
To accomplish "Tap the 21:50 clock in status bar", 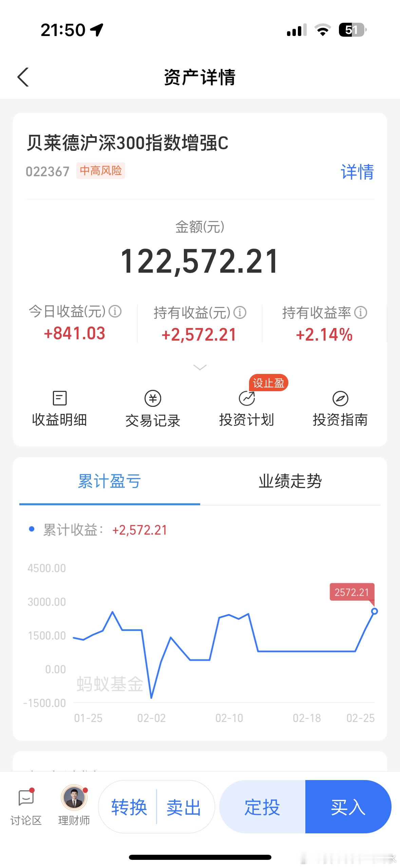I will pyautogui.click(x=63, y=30).
